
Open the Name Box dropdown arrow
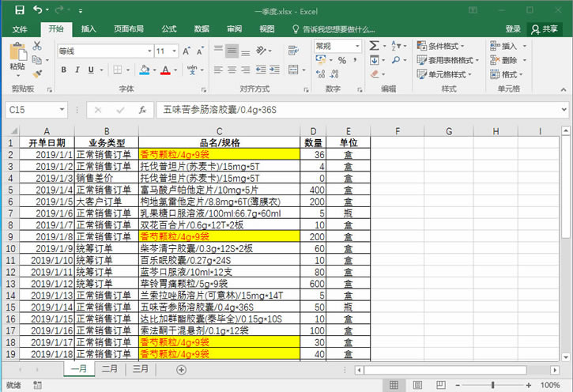61,110
